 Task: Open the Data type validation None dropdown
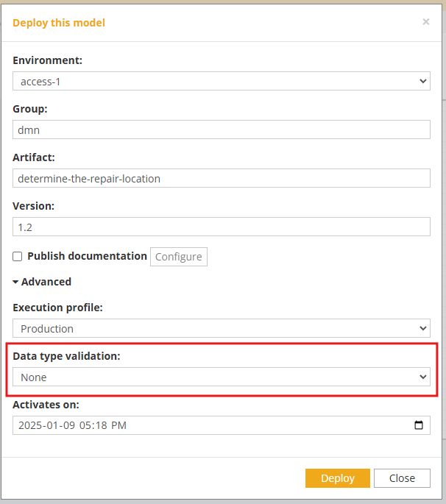(x=222, y=377)
